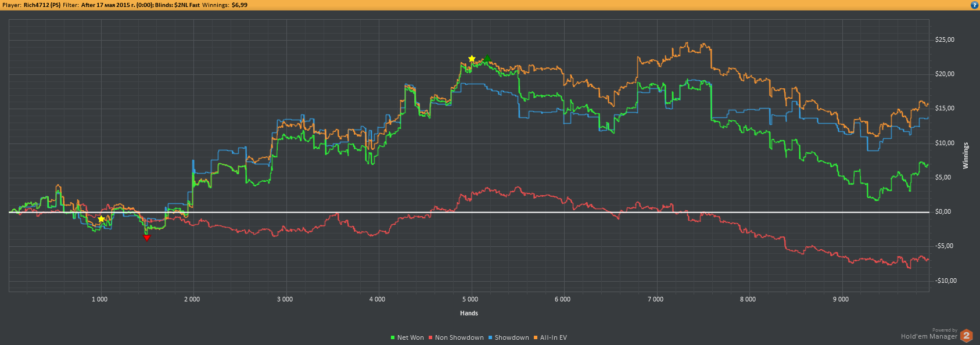Toggle the Showdown legend entry

(511, 337)
